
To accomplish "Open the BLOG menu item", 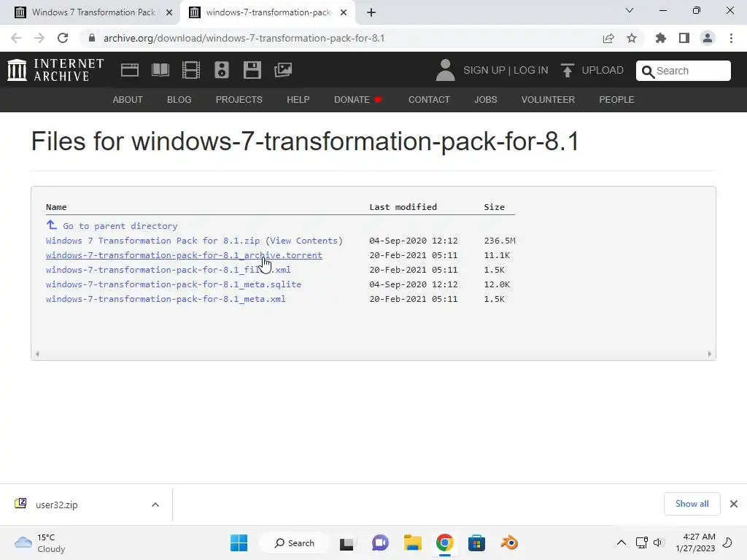I will (x=179, y=99).
